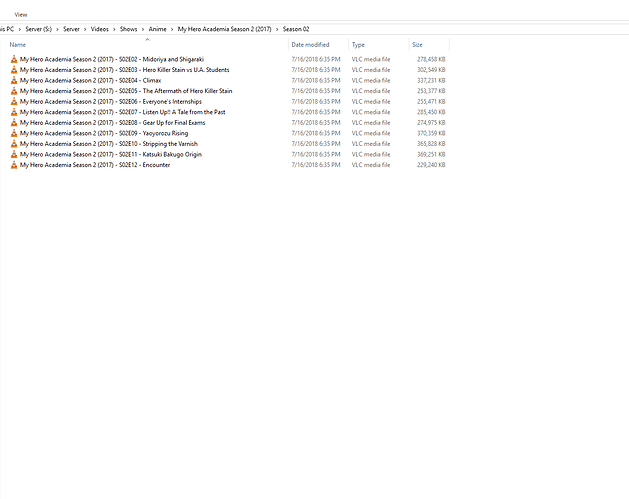Click size value 278,458 KB

431,59
